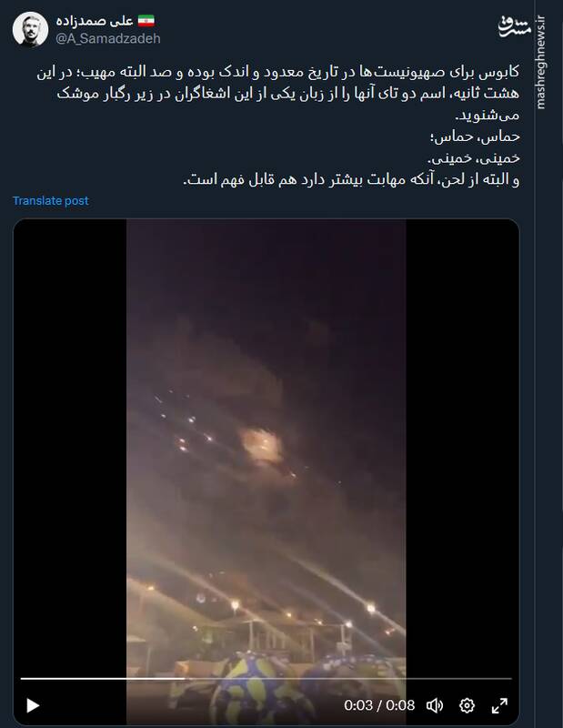Play the video with the play button
Image resolution: width=563 pixels, height=728 pixels.
click(x=33, y=705)
